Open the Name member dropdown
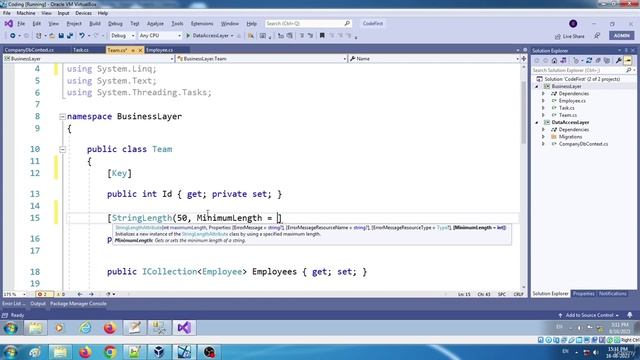Image resolution: width=640 pixels, height=360 pixels. [x=434, y=59]
